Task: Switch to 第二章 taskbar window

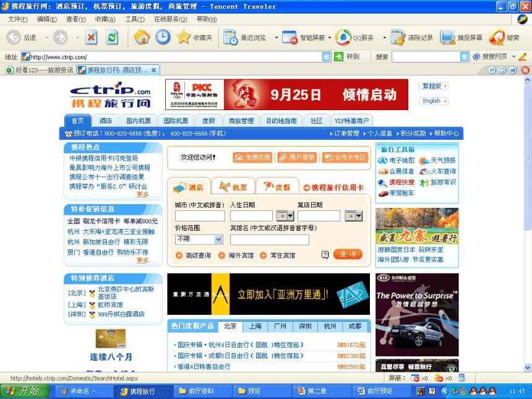Action: [x=320, y=391]
